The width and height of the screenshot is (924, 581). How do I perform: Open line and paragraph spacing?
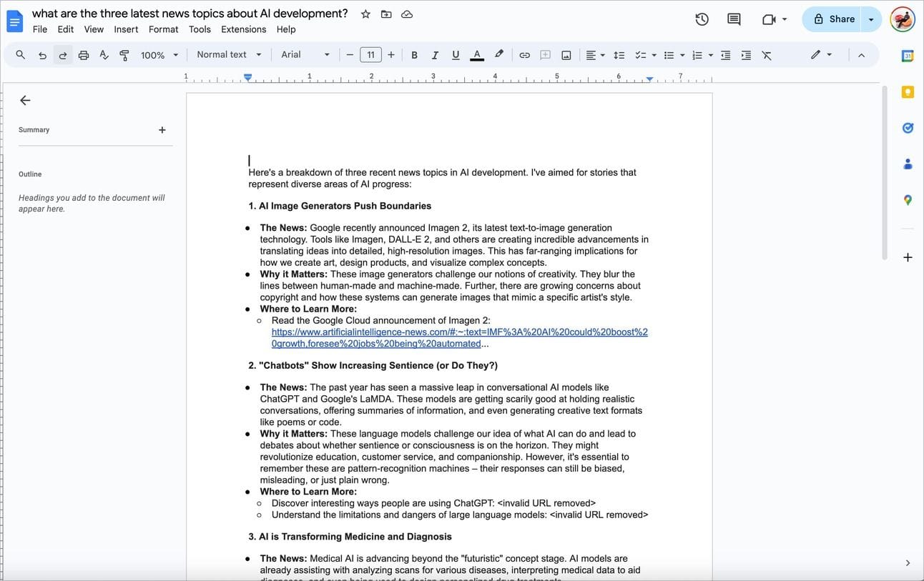619,55
